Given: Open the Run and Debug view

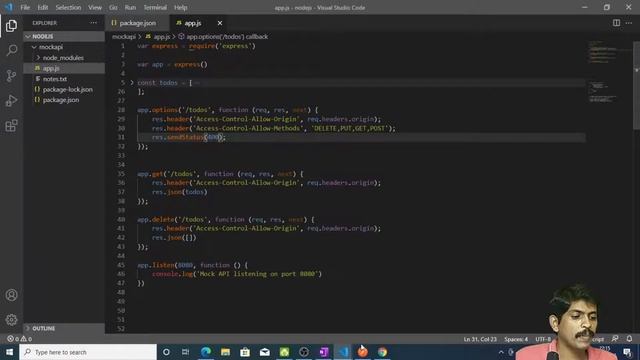Looking at the screenshot, I should [11, 100].
